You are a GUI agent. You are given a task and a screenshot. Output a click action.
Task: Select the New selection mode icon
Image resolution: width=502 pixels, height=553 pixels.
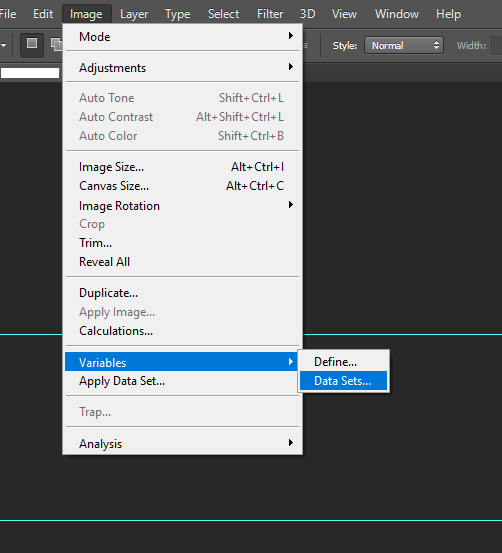tap(32, 45)
